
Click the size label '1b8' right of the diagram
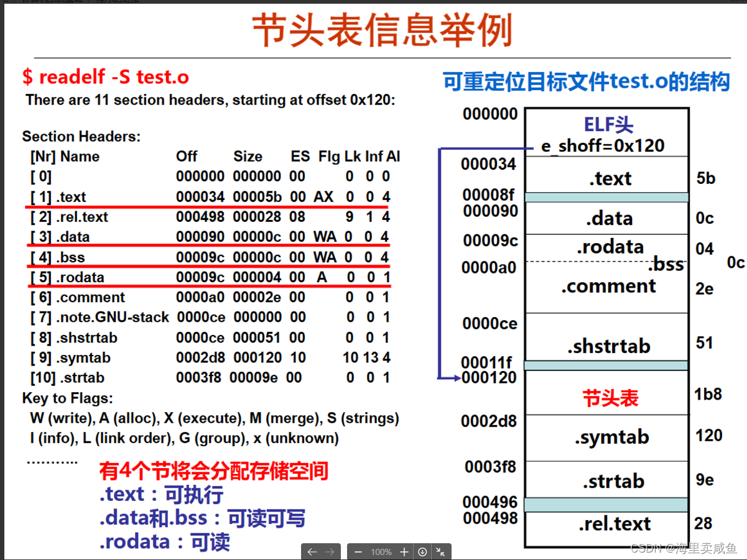pos(708,394)
